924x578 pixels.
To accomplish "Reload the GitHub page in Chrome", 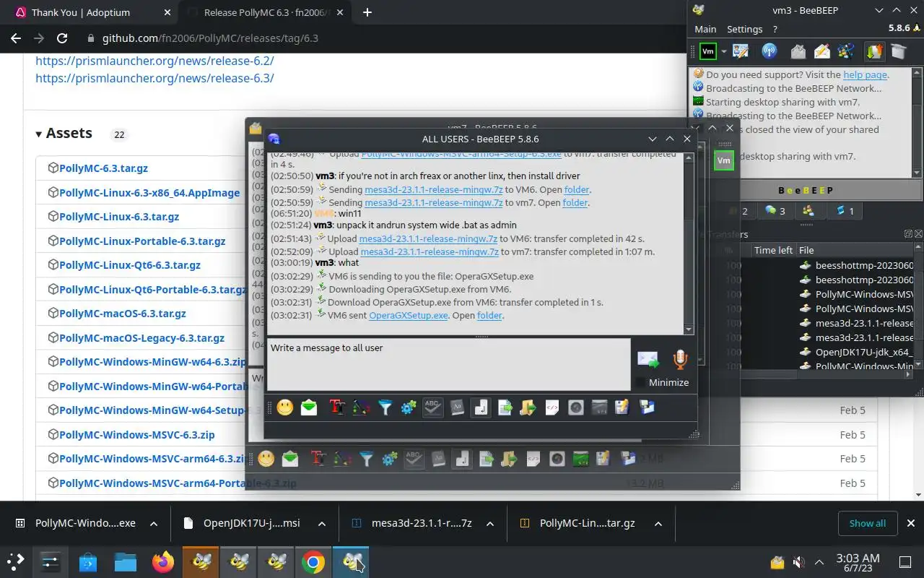I will 62,38.
